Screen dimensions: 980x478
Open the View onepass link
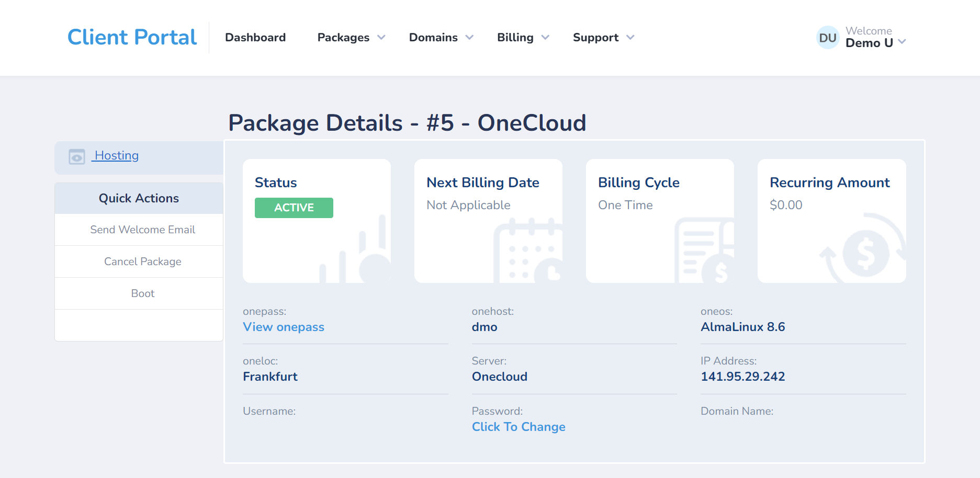(284, 327)
